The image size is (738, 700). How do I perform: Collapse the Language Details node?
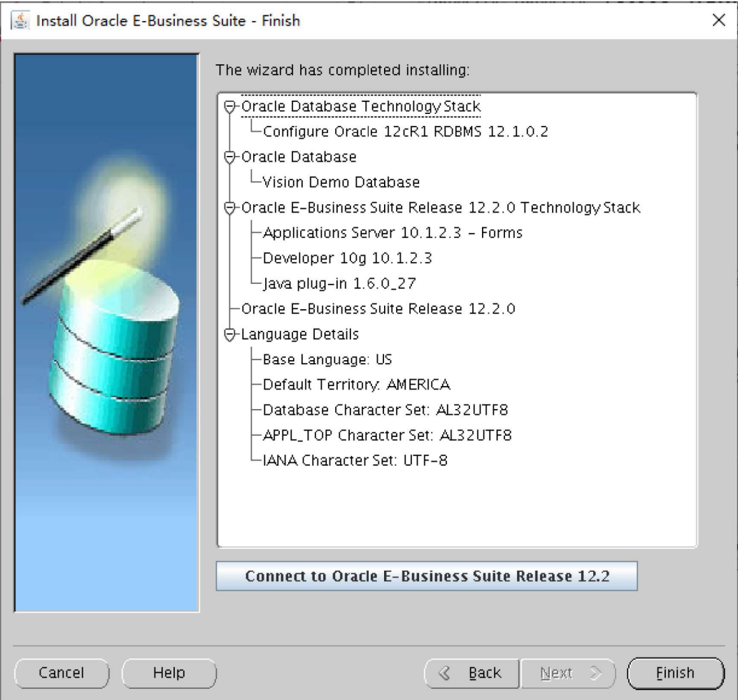229,334
